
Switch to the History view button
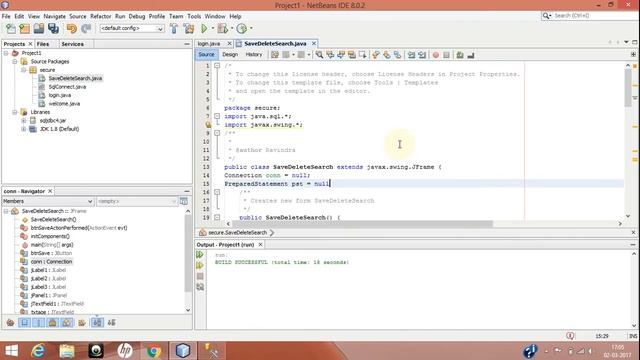tap(254, 55)
